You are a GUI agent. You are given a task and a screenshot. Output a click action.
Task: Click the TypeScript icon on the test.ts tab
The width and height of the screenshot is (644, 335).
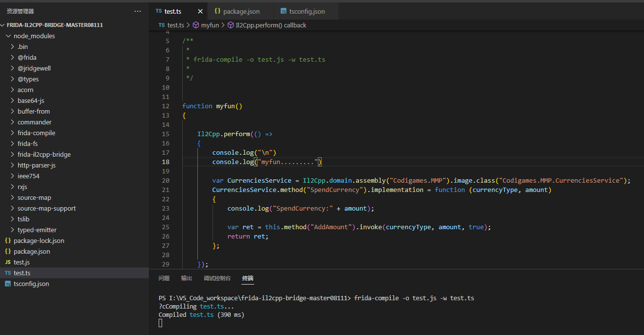click(158, 10)
